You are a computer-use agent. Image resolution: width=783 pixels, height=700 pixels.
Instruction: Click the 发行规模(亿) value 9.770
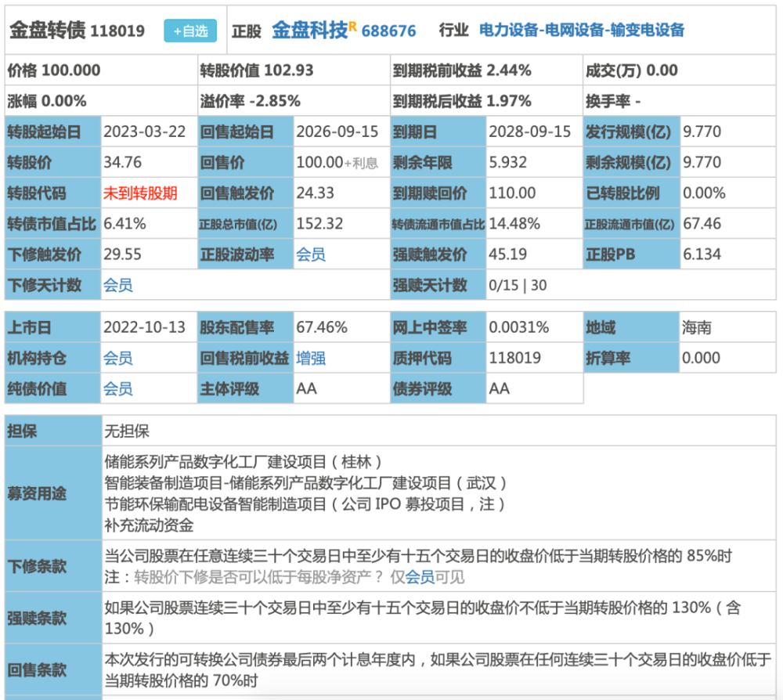(x=702, y=132)
